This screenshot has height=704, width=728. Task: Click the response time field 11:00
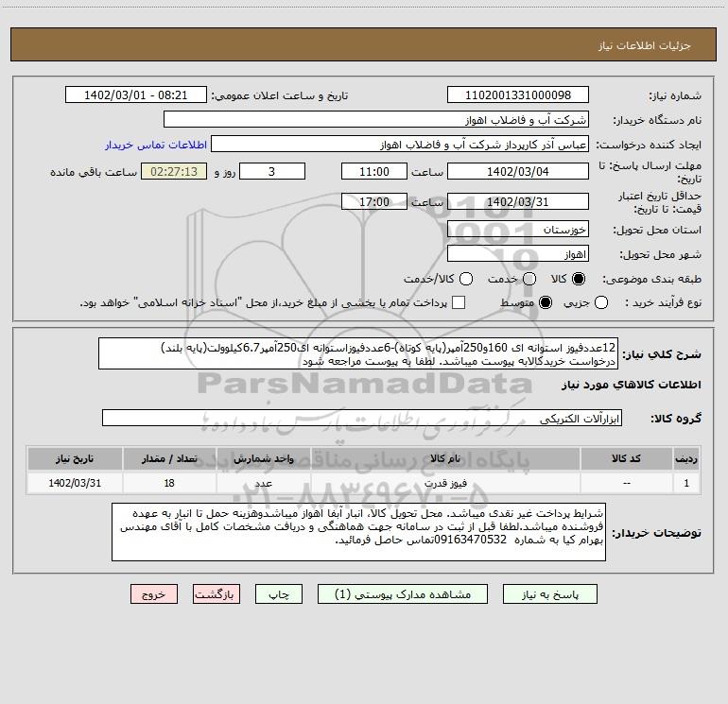374,171
